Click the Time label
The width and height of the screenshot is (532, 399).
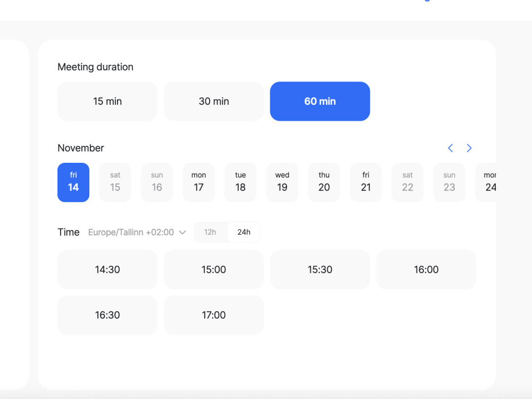[69, 232]
